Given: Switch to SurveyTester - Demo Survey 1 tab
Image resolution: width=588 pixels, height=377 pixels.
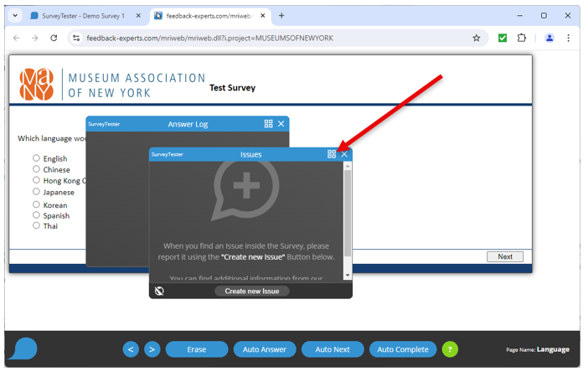Looking at the screenshot, I should pos(83,16).
